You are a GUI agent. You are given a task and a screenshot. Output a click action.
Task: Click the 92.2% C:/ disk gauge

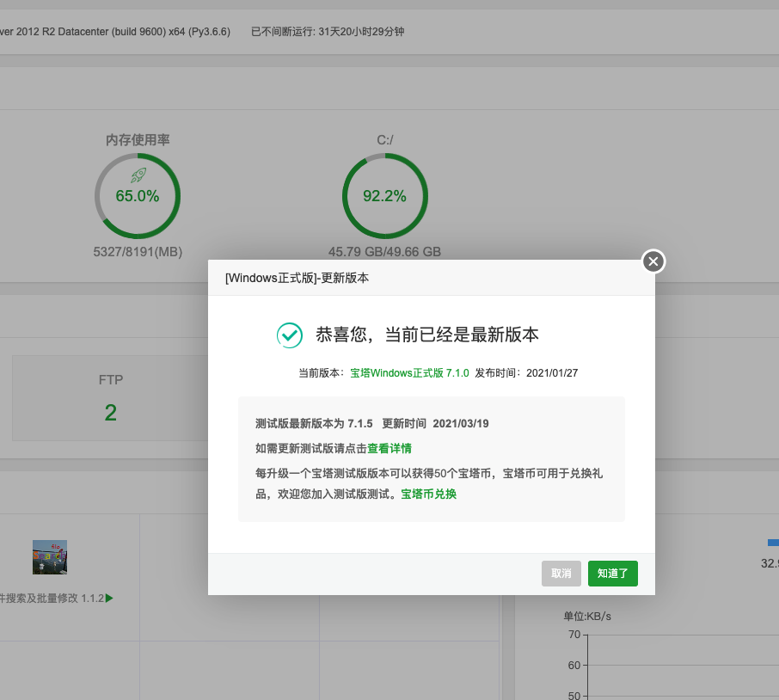(385, 196)
